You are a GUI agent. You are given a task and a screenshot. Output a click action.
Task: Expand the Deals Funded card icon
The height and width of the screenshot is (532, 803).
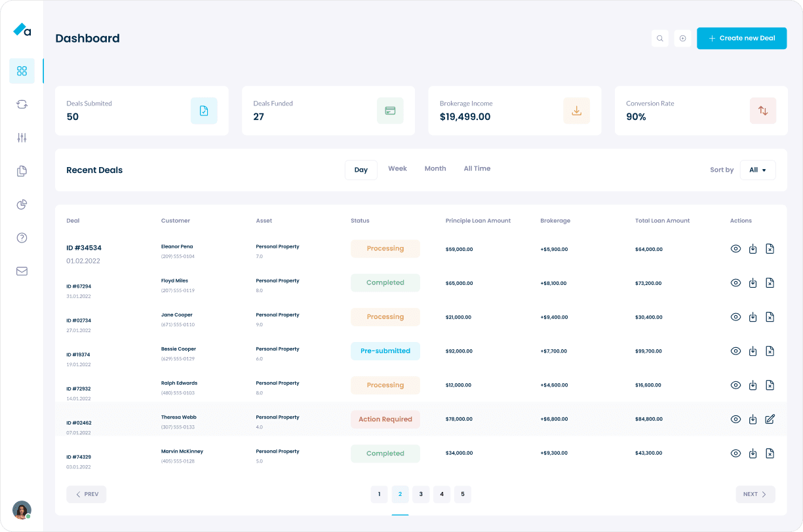[x=390, y=111]
